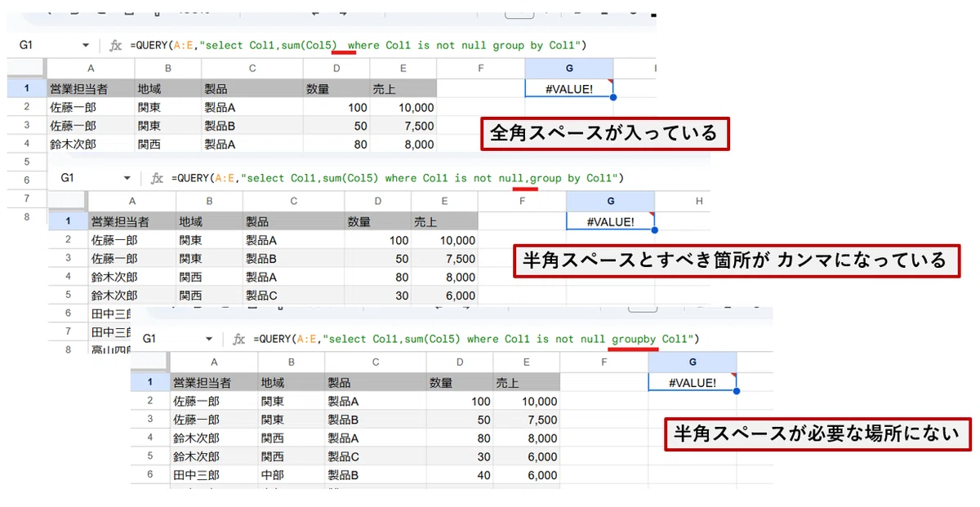This screenshot has width=980, height=507.
Task: Click 8,000 cell in middle screenshot
Action: [445, 278]
